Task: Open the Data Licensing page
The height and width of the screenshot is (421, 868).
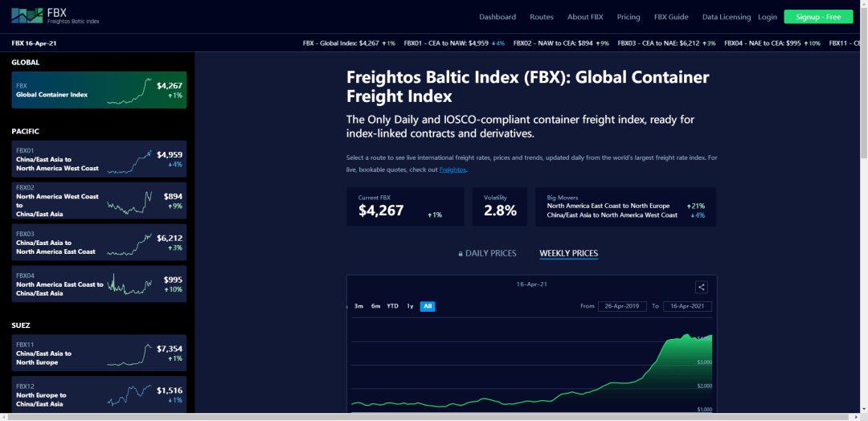Action: click(727, 17)
